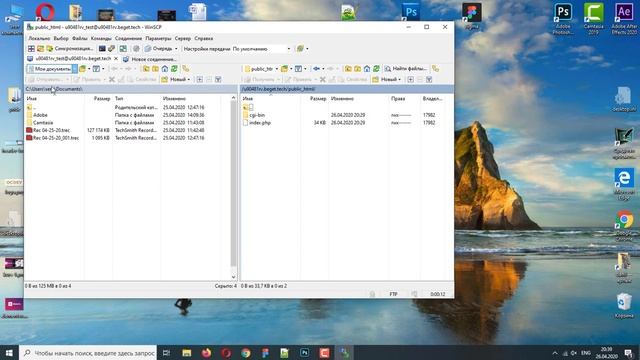Click the remote panel selection filter icon
The width and height of the screenshot is (640, 360).
[429, 80]
